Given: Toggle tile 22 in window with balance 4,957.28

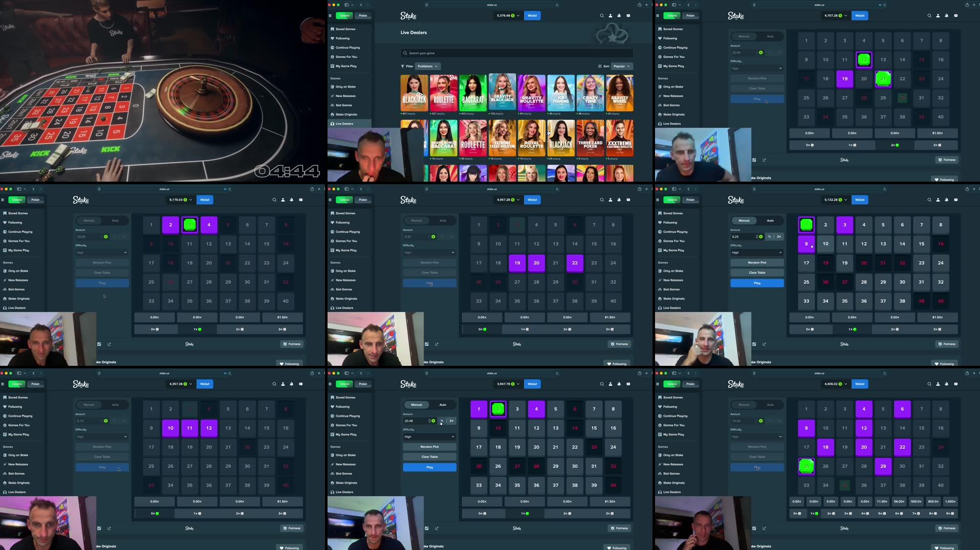Looking at the screenshot, I should point(575,263).
